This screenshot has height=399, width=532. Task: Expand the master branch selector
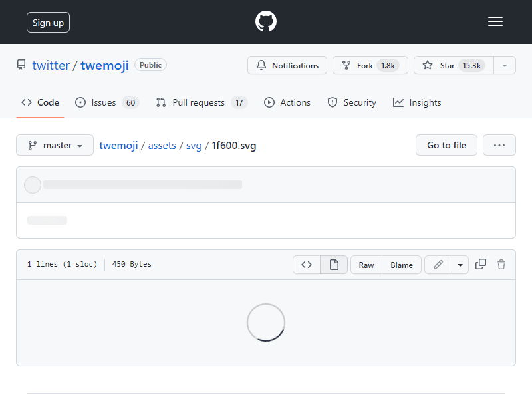click(x=55, y=145)
